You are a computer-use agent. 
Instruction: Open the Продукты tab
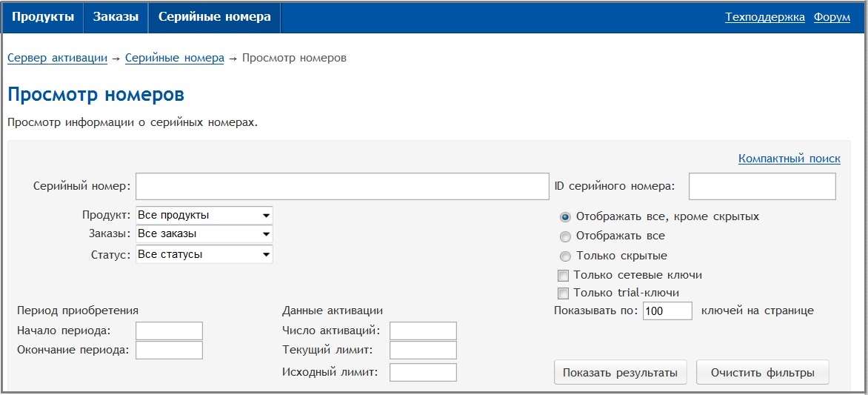(x=43, y=17)
